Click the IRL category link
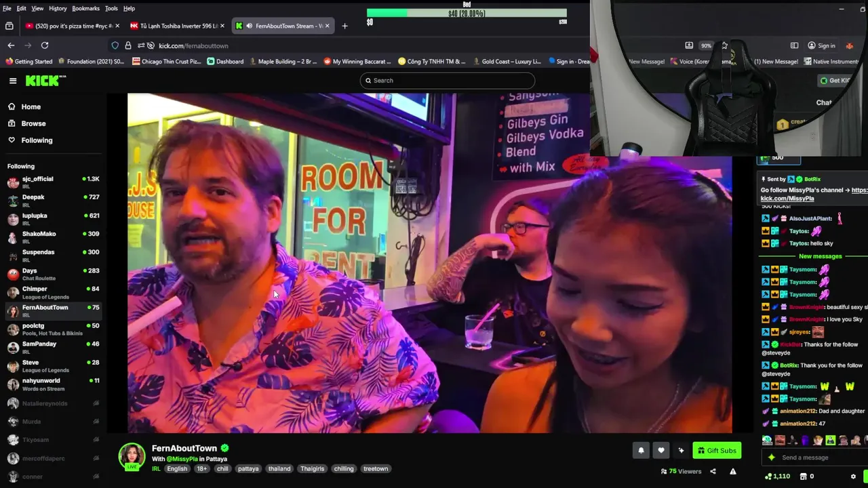This screenshot has height=488, width=868. [156, 468]
